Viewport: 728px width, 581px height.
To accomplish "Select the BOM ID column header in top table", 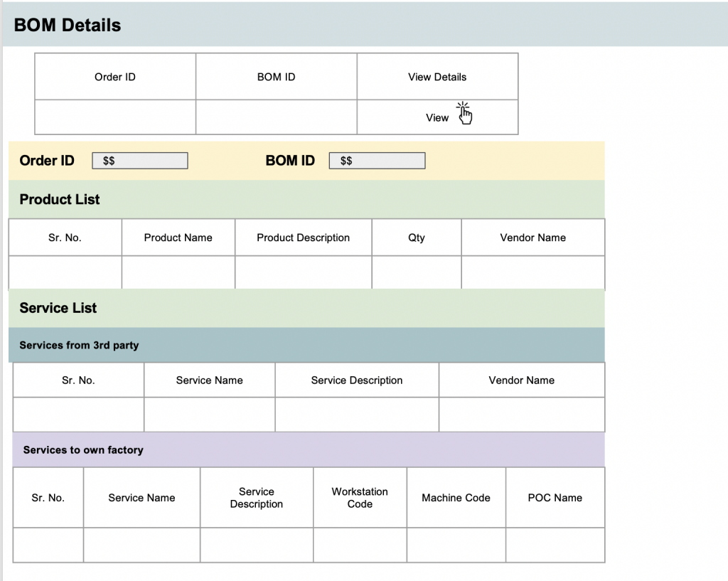I will pyautogui.click(x=276, y=77).
